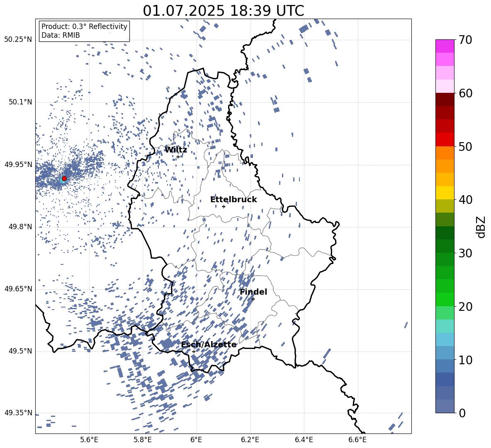Image resolution: width=491 pixels, height=448 pixels.
Task: Click the dark maroon swatch below 60 dBZ
Action: (x=445, y=99)
